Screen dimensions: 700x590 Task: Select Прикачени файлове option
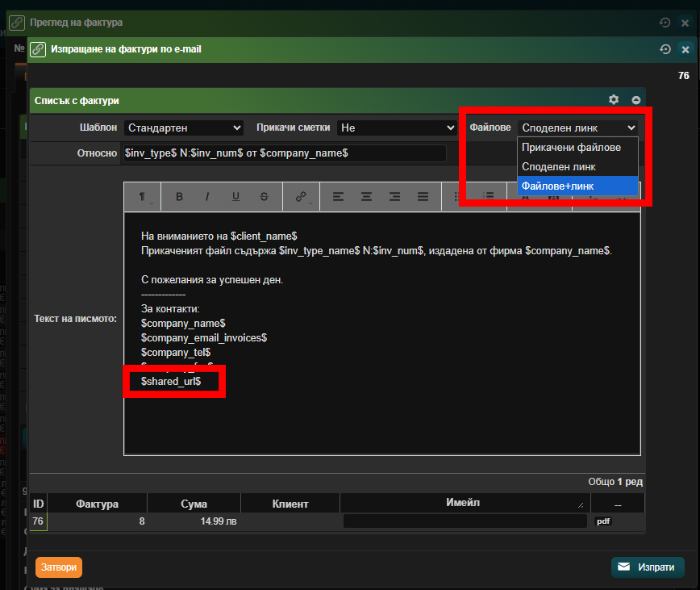point(571,147)
